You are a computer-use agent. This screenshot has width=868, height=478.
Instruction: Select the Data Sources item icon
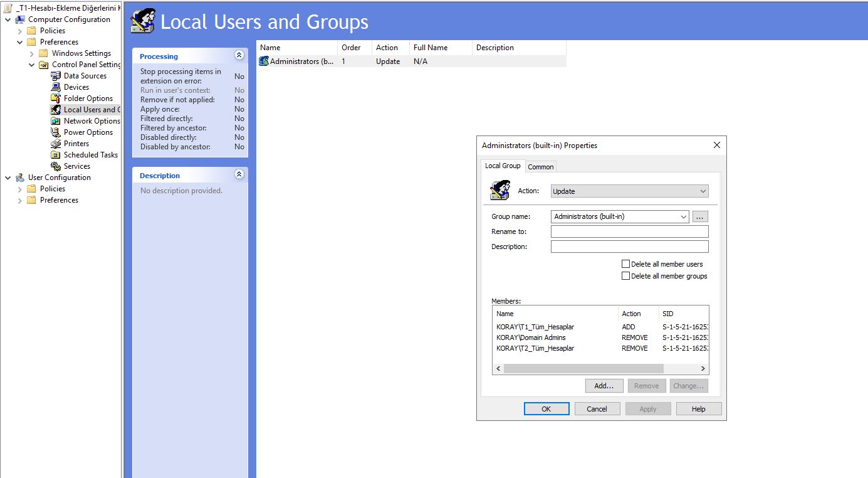(55, 75)
